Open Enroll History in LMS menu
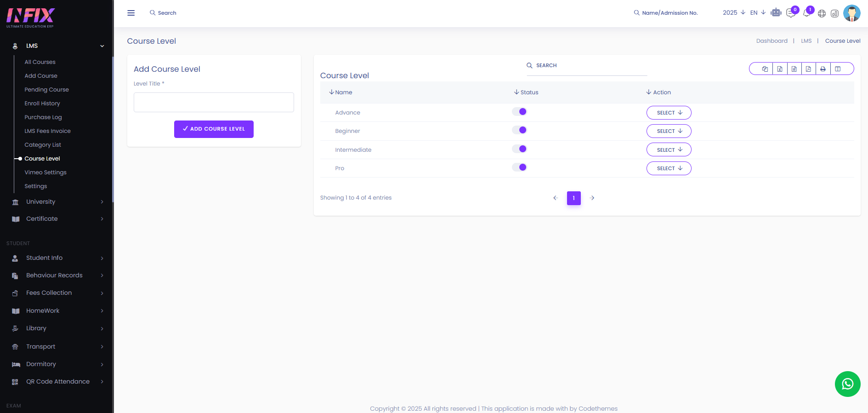The width and height of the screenshot is (868, 413). [x=42, y=103]
